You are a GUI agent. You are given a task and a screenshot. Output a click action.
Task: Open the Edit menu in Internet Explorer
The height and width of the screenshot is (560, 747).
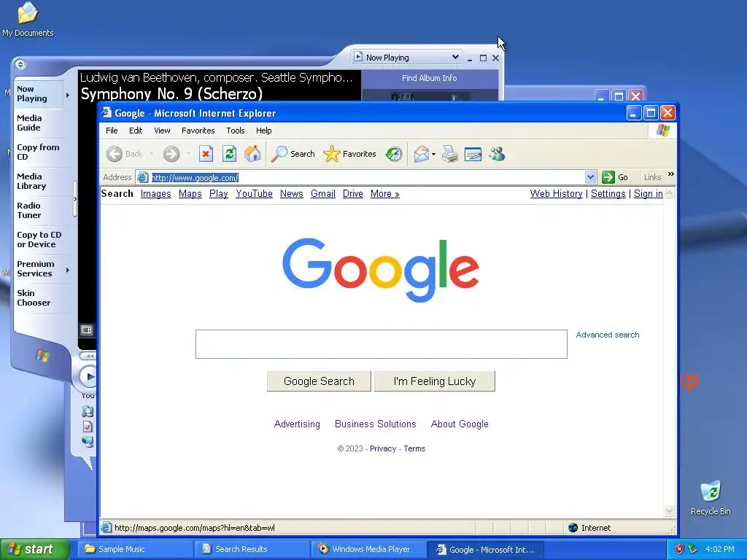(x=135, y=131)
